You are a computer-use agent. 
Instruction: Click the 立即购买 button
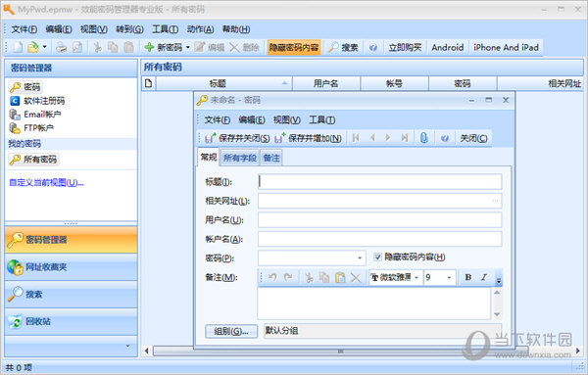click(x=405, y=47)
